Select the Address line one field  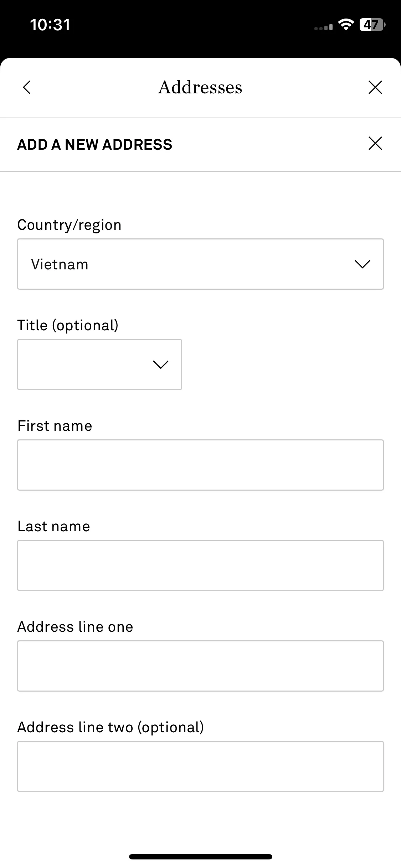[x=200, y=666]
